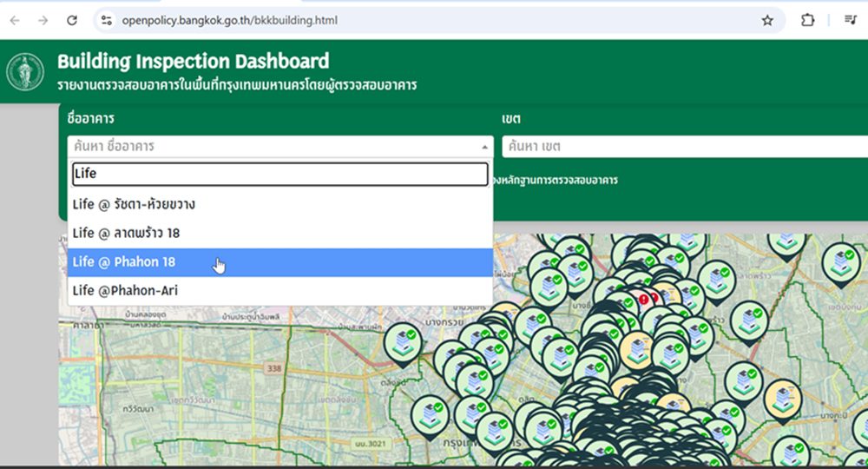Viewport: 868px width, 469px height.
Task: Choose Life @ ลาดพร้าว 18 option
Action: pos(127,234)
